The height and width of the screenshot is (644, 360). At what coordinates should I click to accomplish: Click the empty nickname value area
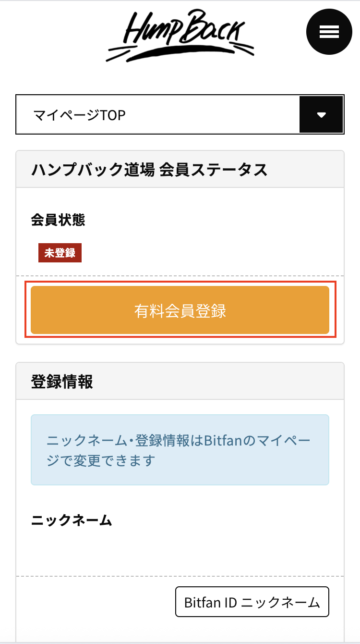pos(180,550)
